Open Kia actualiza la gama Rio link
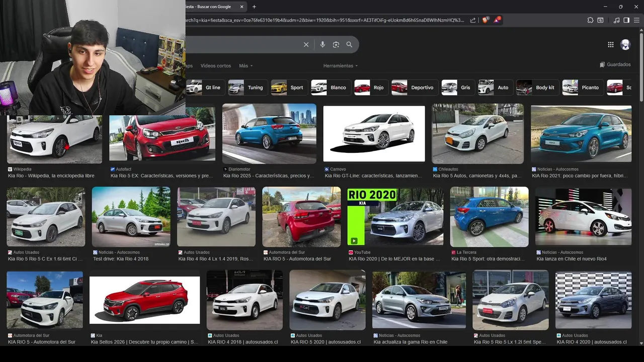The width and height of the screenshot is (644, 362). 411,342
